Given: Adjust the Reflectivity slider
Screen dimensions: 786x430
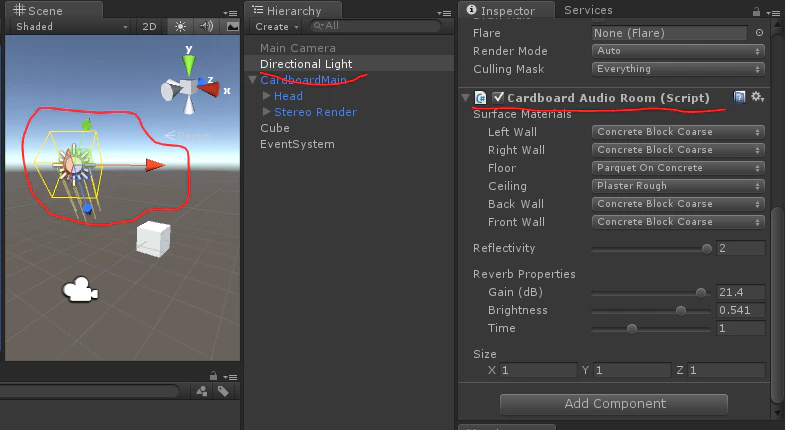Looking at the screenshot, I should pyautogui.click(x=651, y=249).
